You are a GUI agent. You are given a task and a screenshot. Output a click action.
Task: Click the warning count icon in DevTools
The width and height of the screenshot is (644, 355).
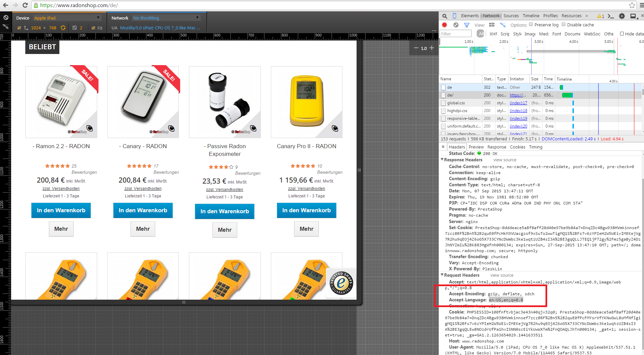tap(600, 16)
